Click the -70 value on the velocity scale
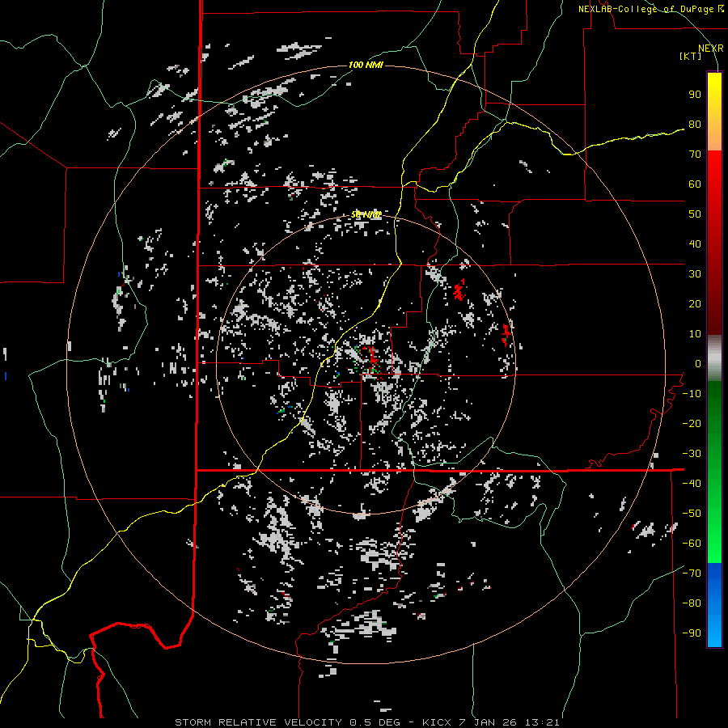728x728 pixels. (692, 574)
